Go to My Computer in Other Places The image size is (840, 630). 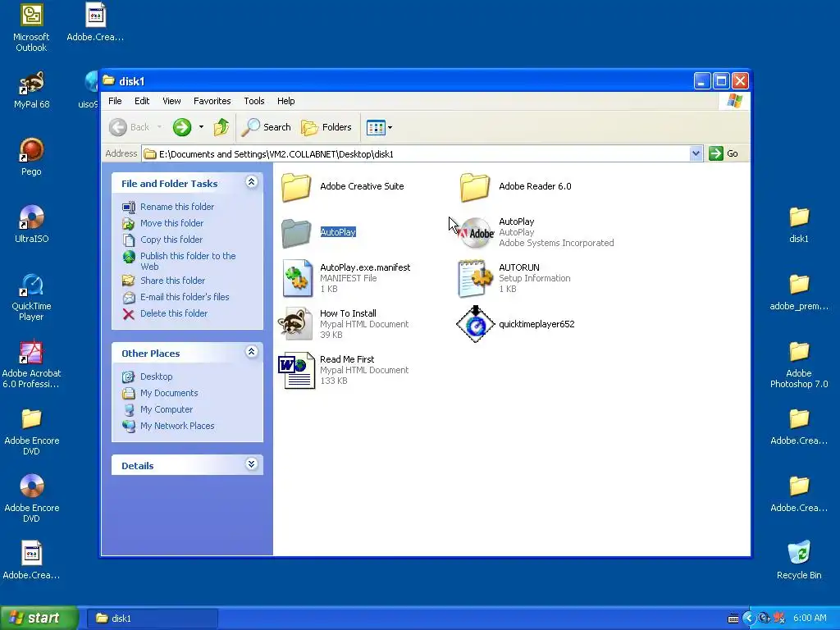[x=166, y=410]
